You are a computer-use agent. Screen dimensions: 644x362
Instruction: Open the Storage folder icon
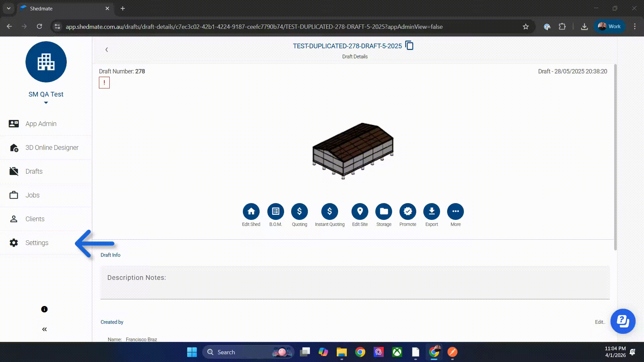[384, 212]
